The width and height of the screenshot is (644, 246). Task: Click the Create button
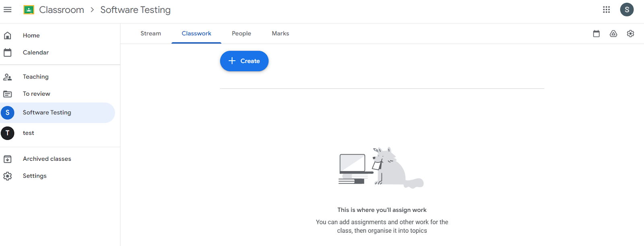244,61
